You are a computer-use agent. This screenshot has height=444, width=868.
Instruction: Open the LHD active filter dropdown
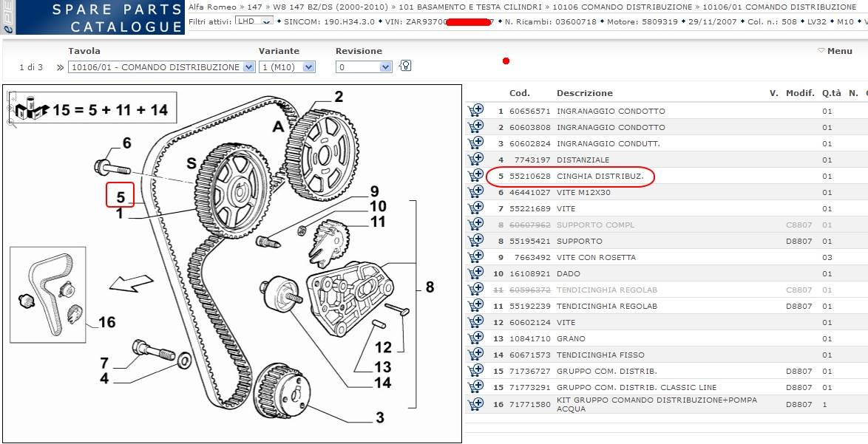pos(254,21)
